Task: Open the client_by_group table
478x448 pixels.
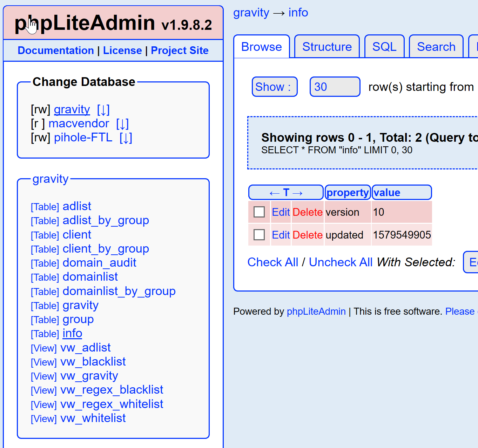Action: pyautogui.click(x=106, y=249)
